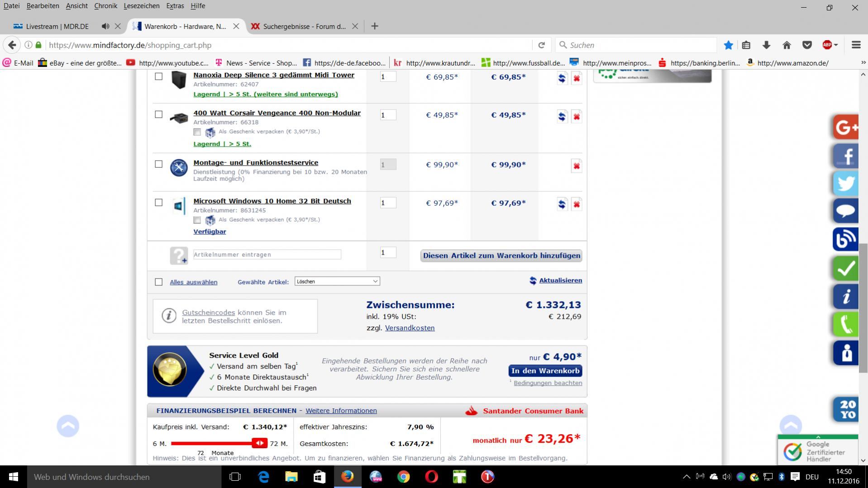Image resolution: width=868 pixels, height=488 pixels.
Task: Open a new browser tab
Action: tap(374, 26)
